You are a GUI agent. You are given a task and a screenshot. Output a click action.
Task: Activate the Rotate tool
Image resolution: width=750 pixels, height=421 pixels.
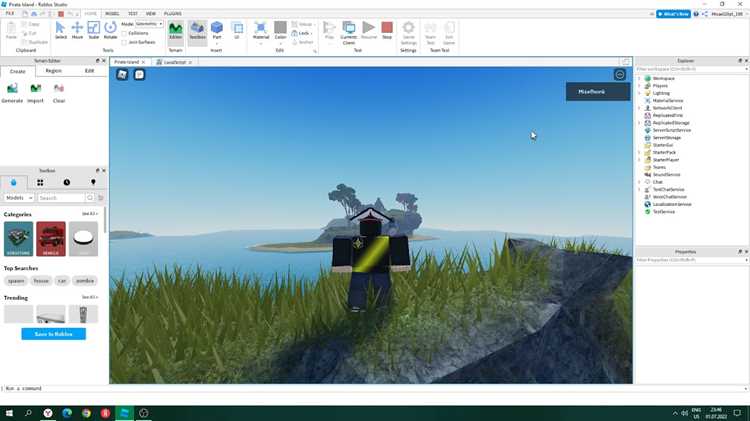point(110,30)
